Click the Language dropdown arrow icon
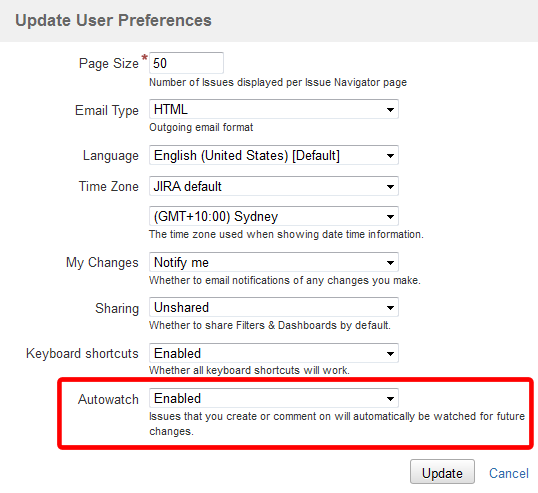538x493 pixels. pyautogui.click(x=390, y=156)
